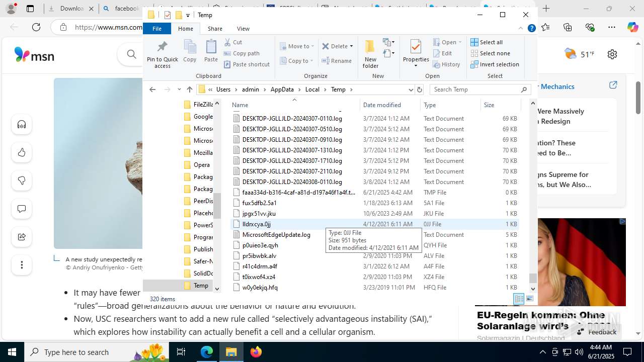Click the Paste ribbon icon
Viewport: 644px width, 362px height.
pos(211,50)
